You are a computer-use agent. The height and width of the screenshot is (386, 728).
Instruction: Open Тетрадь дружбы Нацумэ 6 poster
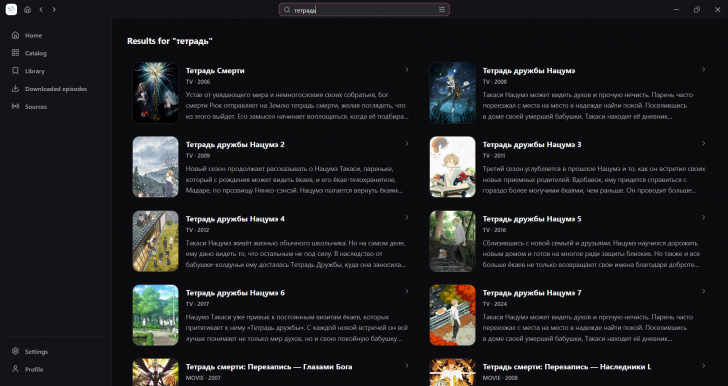pos(156,315)
